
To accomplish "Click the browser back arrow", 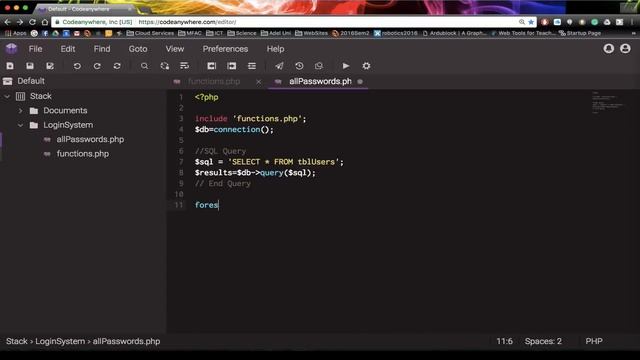I will pyautogui.click(x=8, y=22).
